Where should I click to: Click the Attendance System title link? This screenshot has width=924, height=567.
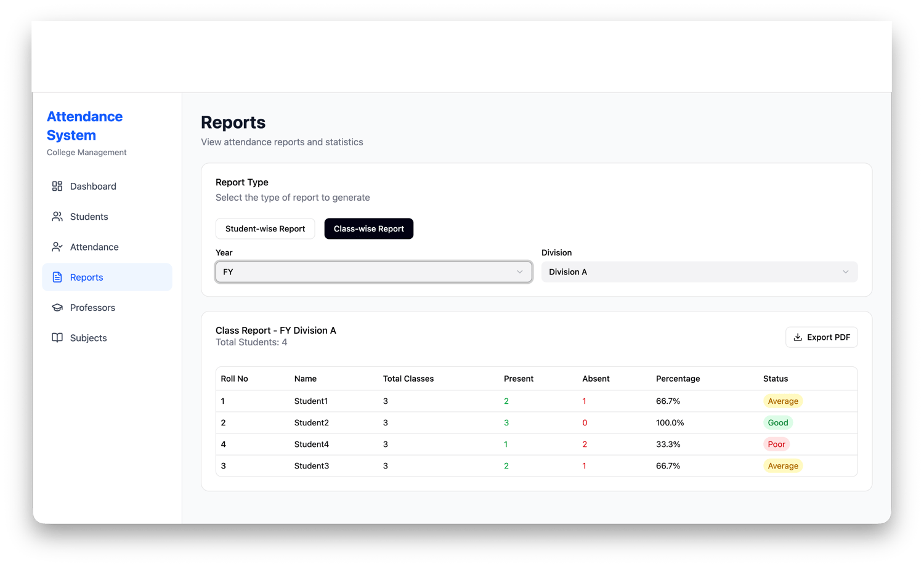(x=84, y=126)
